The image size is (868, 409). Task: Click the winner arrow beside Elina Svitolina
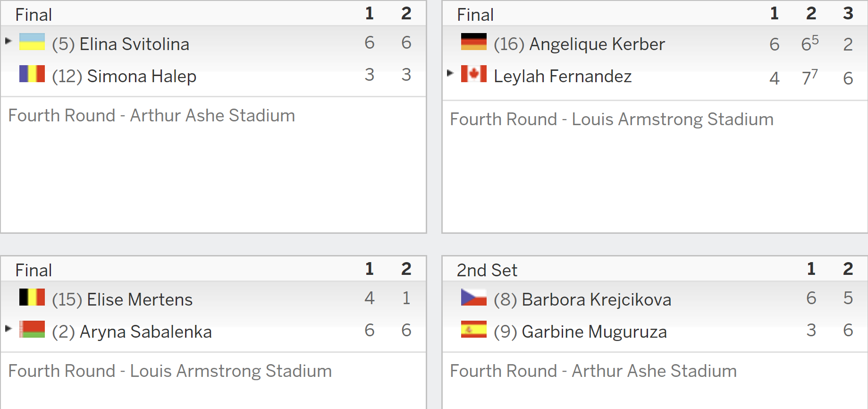pos(8,41)
